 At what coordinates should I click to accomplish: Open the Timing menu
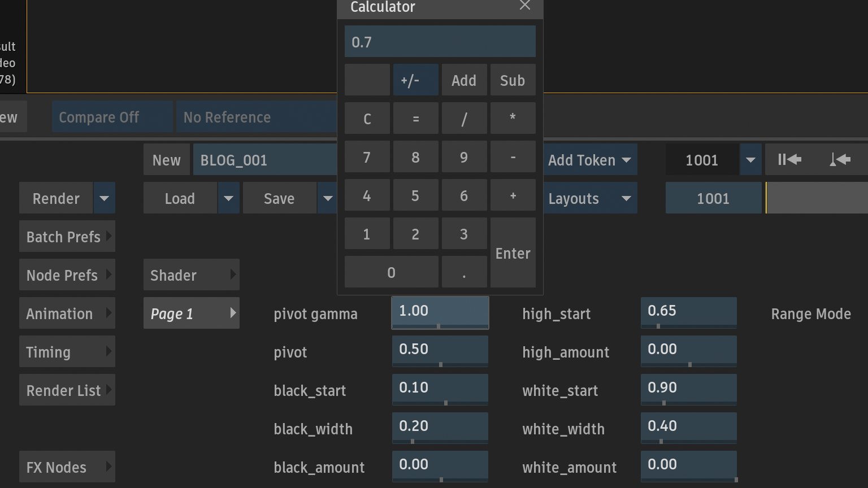67,351
